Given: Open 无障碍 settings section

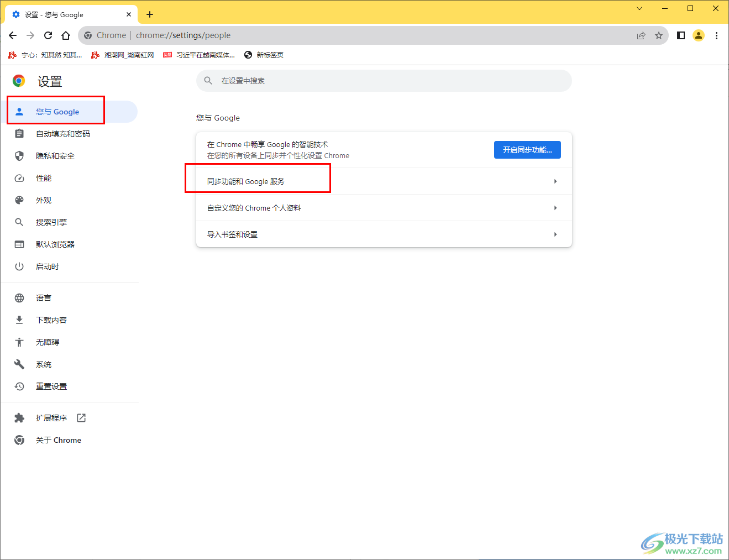Looking at the screenshot, I should point(69,342).
